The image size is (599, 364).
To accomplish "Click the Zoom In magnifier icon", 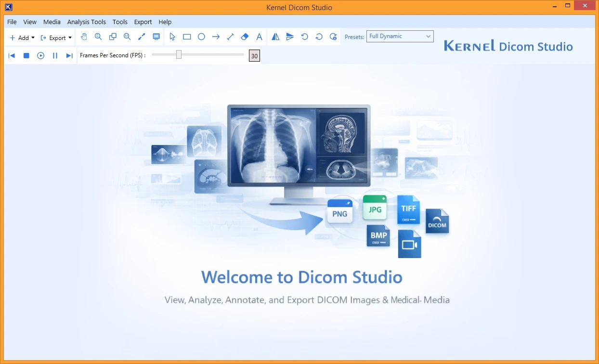I will point(98,37).
